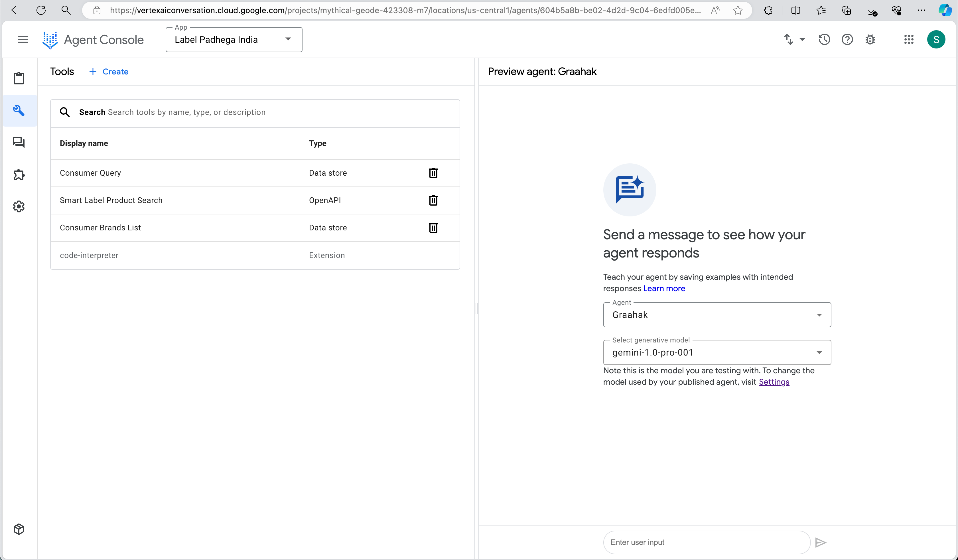958x560 pixels.
Task: Expand the App Label Padhega India dropdown
Action: click(x=234, y=40)
